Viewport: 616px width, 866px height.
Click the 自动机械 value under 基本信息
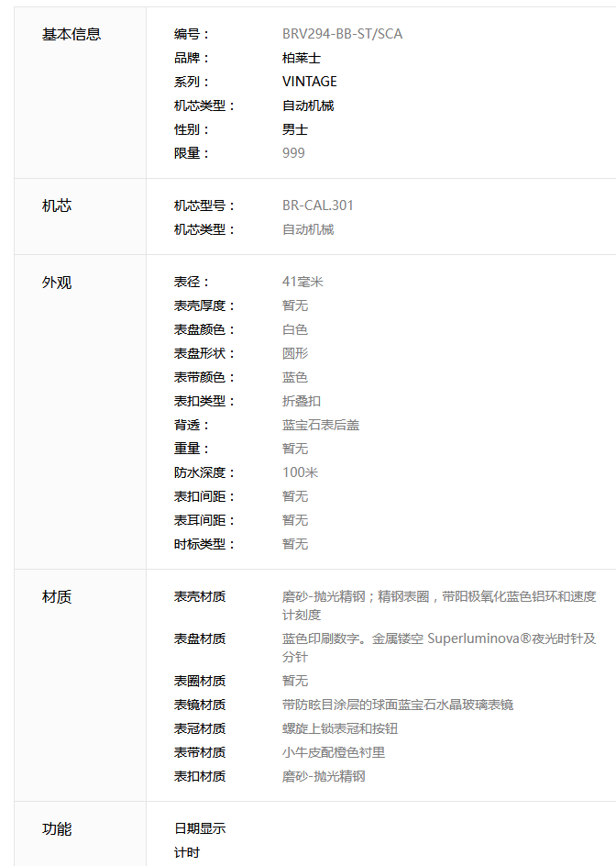coord(308,105)
